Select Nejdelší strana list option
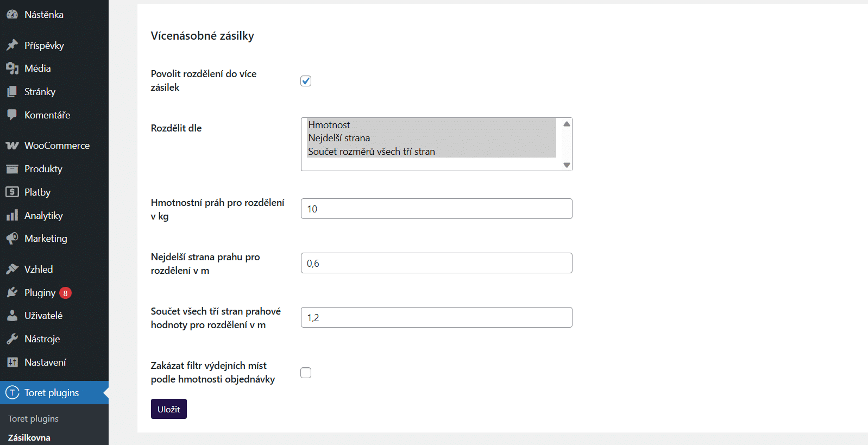 [x=339, y=138]
